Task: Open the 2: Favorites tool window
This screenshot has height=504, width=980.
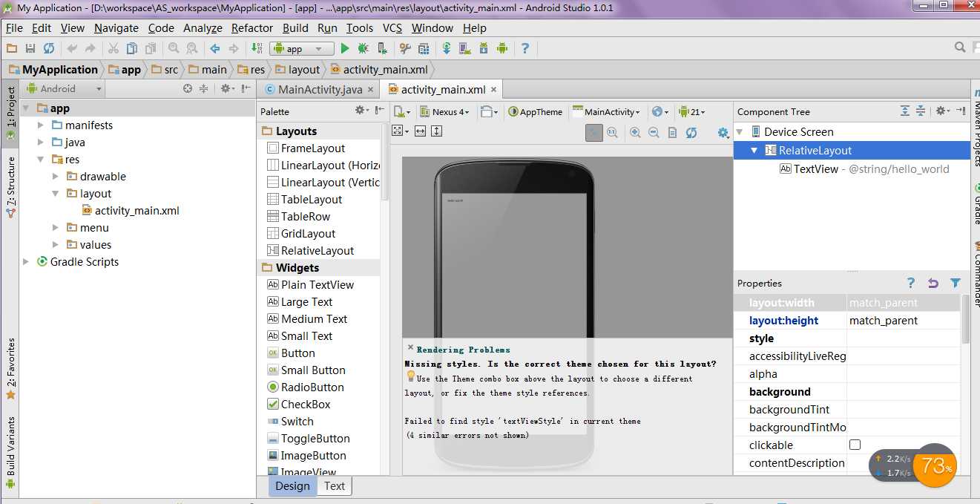Action: 10,368
